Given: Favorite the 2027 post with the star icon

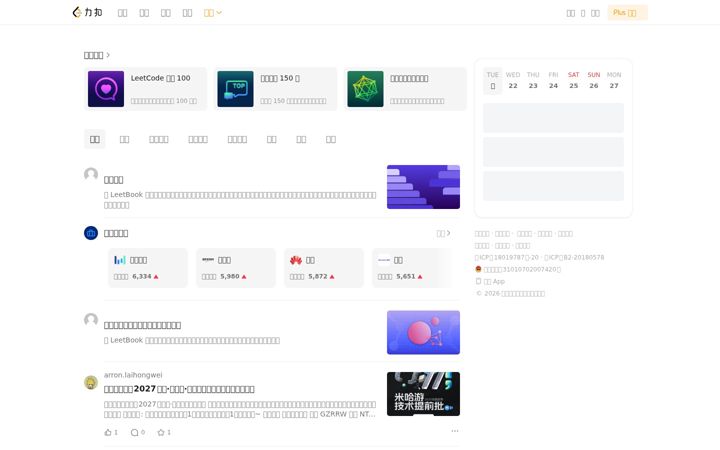Looking at the screenshot, I should click(161, 432).
